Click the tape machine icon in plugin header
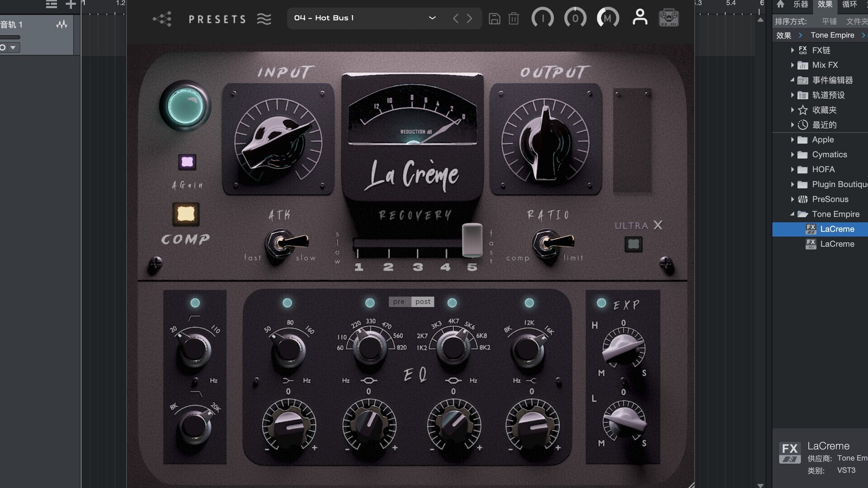Image resolution: width=868 pixels, height=488 pixels. (669, 18)
